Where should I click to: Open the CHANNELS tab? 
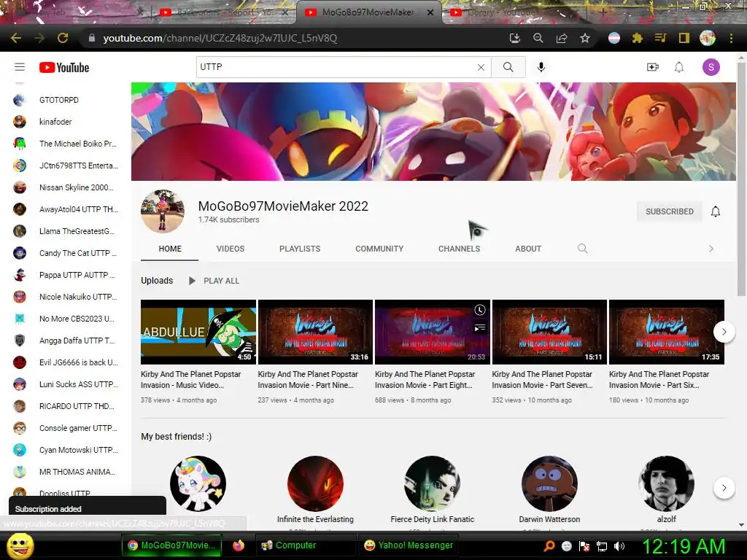click(460, 249)
